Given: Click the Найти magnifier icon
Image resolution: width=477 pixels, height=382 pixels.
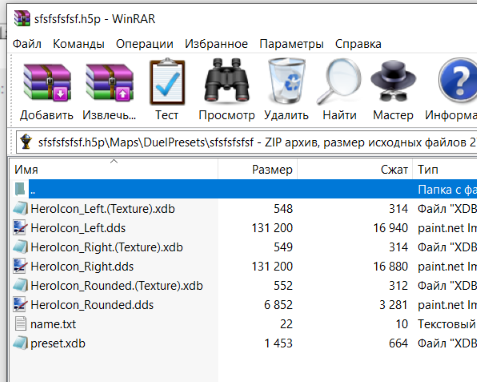Looking at the screenshot, I should pyautogui.click(x=339, y=81).
